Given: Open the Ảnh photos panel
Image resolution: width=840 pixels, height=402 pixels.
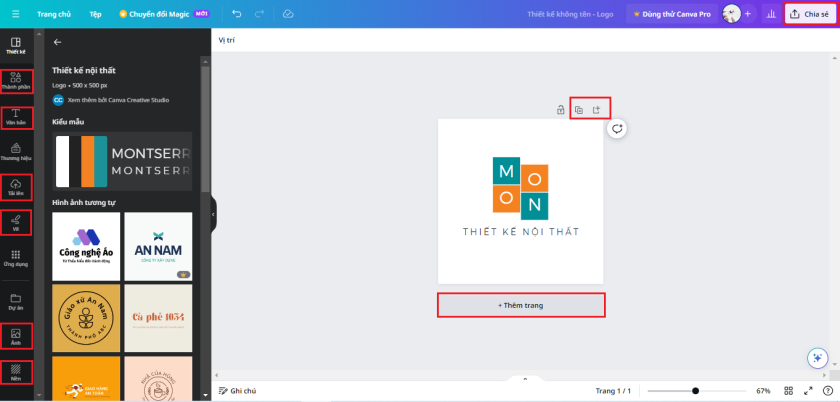Looking at the screenshot, I should click(x=16, y=336).
